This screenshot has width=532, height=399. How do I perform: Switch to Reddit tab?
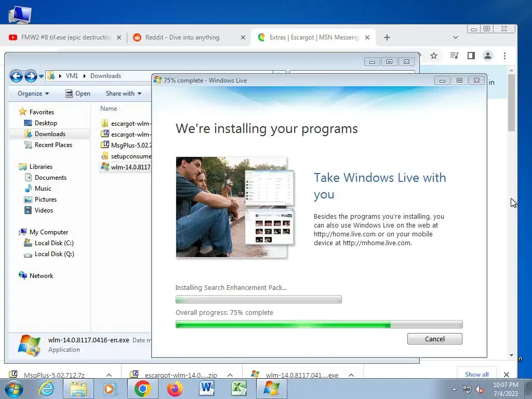click(182, 37)
